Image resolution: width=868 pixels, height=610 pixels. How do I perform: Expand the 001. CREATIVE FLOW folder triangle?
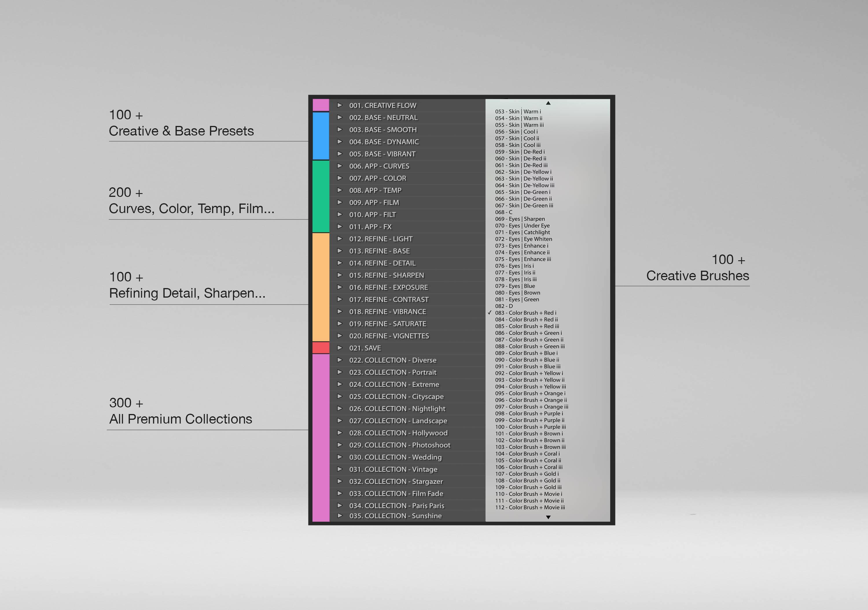pyautogui.click(x=339, y=105)
